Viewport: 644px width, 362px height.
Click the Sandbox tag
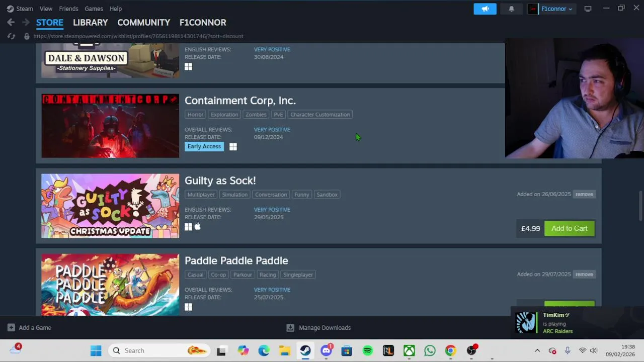(x=327, y=195)
